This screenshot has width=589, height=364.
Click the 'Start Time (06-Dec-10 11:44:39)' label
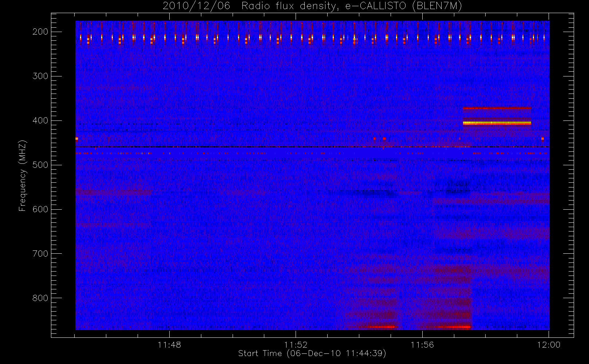312,353
